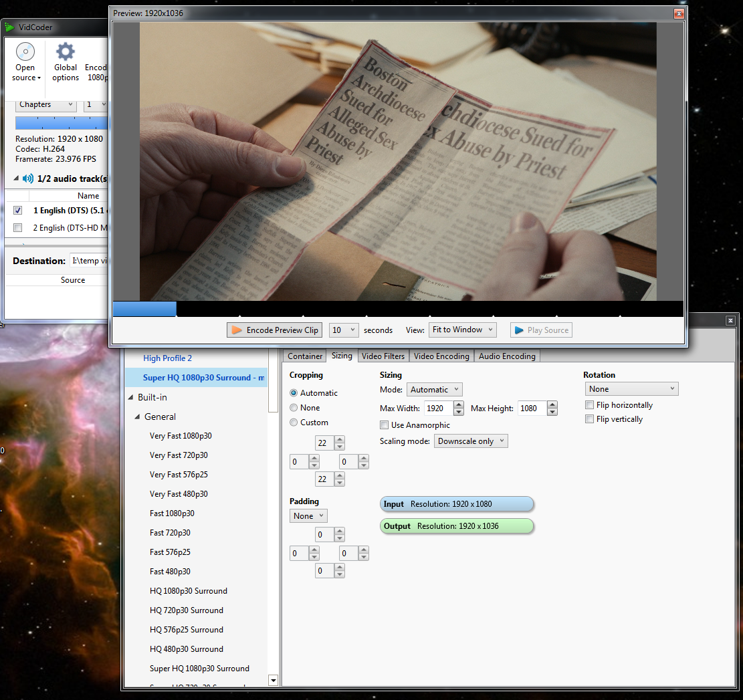
Task: Switch to the Video Filters tab
Action: point(383,356)
